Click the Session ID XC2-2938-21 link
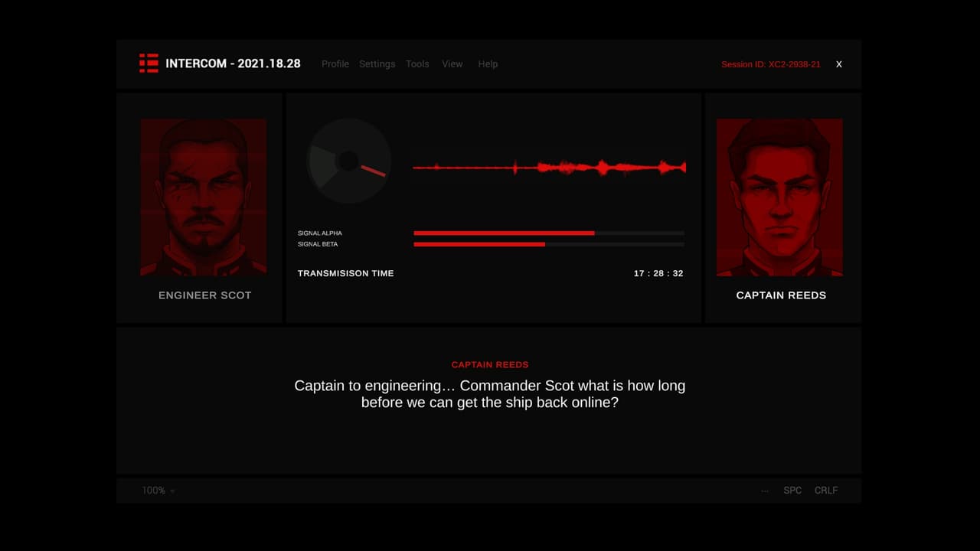 [x=771, y=64]
